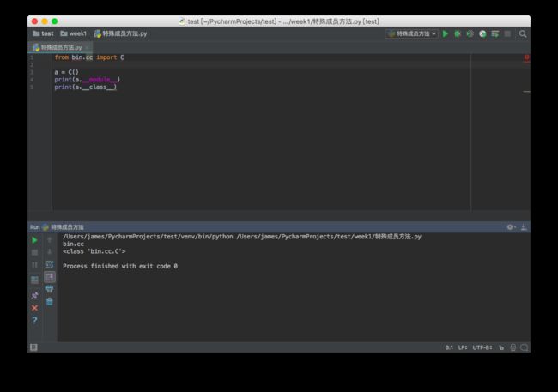Click the red error indicator above the editor scrollbar

(x=526, y=57)
